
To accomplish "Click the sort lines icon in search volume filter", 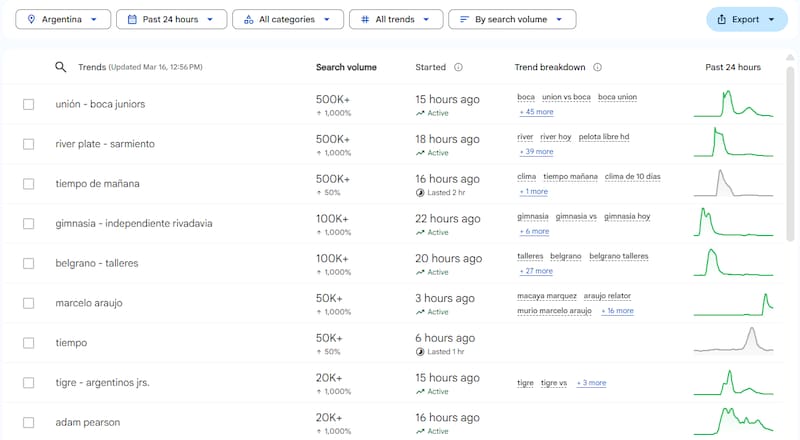I will pos(464,19).
